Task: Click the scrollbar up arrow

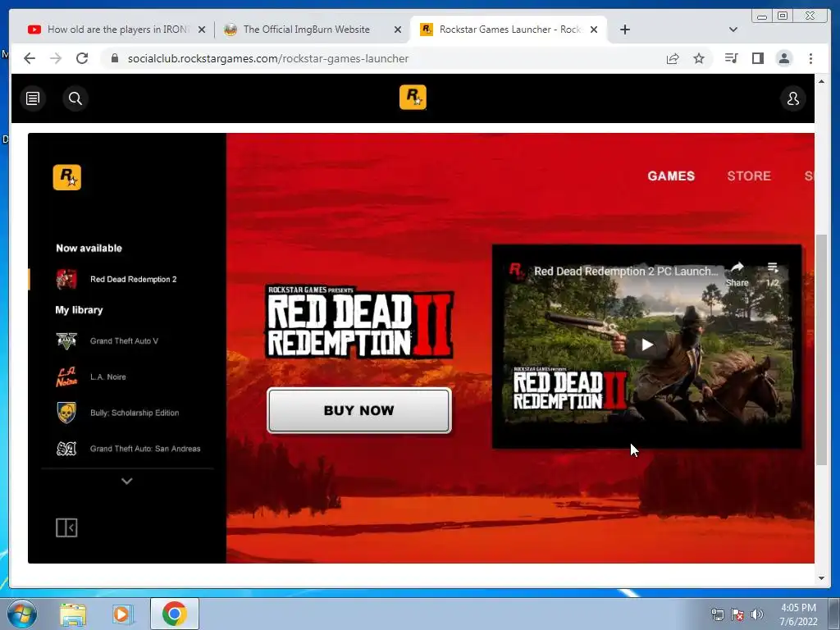Action: pyautogui.click(x=821, y=81)
